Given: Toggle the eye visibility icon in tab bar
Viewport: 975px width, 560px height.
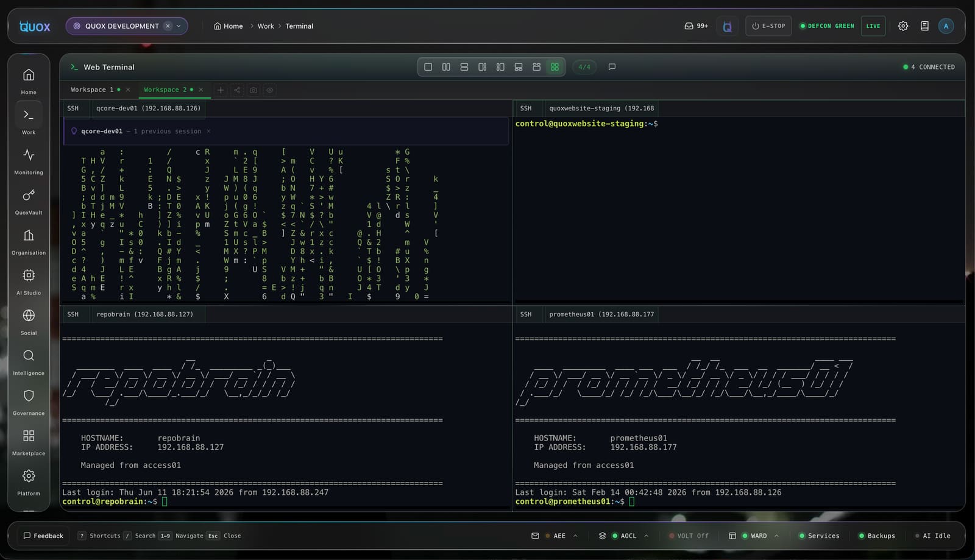Looking at the screenshot, I should [270, 90].
